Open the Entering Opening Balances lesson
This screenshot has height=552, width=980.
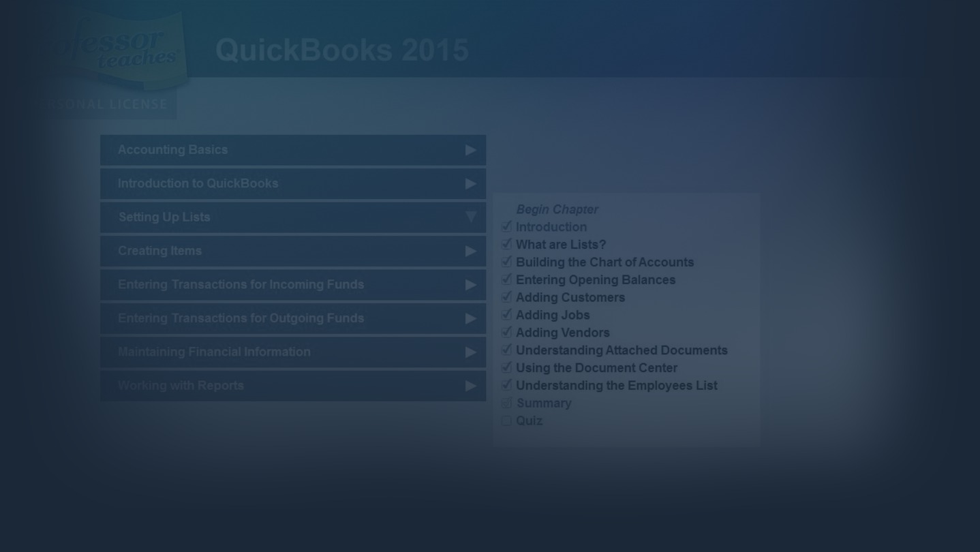pos(596,280)
